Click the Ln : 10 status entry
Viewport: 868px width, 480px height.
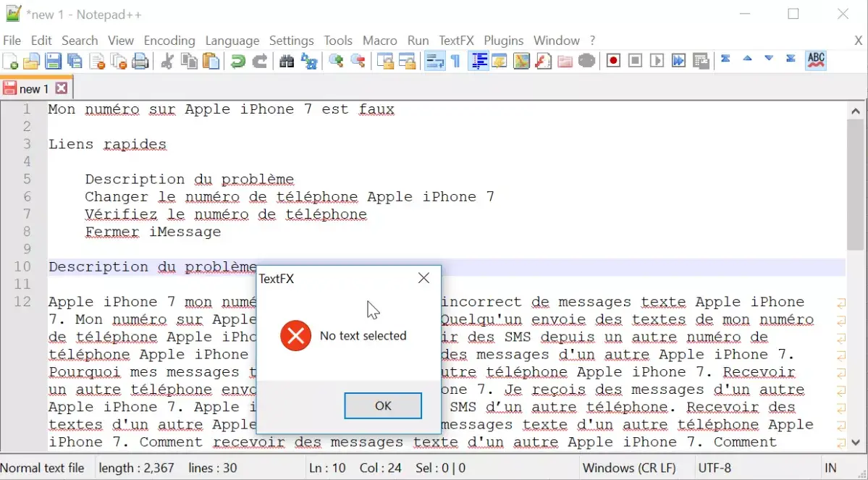pyautogui.click(x=327, y=468)
